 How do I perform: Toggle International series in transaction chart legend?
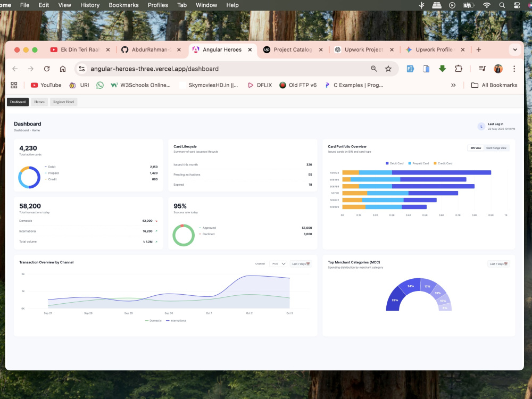(176, 321)
